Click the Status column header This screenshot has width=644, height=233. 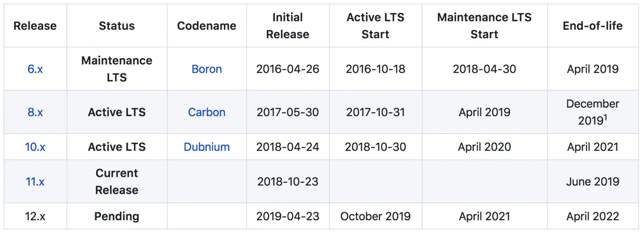(116, 26)
